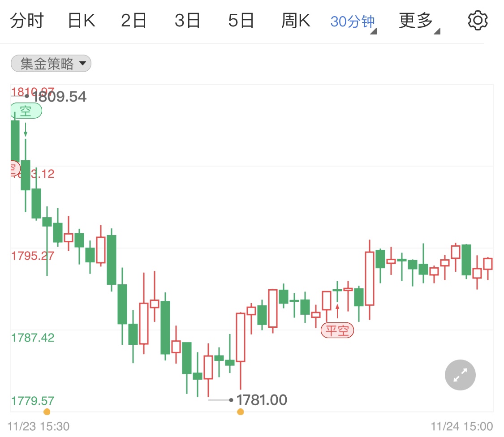The width and height of the screenshot is (504, 437).
Task: Click the 2日 chart button
Action: point(134,20)
